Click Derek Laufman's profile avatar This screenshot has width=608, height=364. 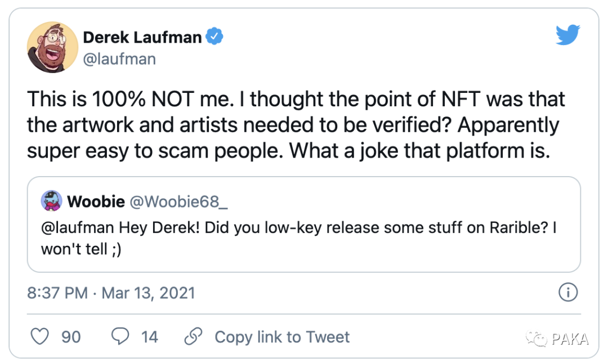tap(52, 47)
